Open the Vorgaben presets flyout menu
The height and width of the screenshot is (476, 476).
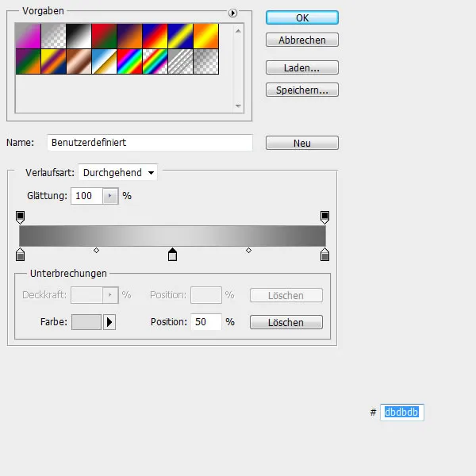coord(232,13)
